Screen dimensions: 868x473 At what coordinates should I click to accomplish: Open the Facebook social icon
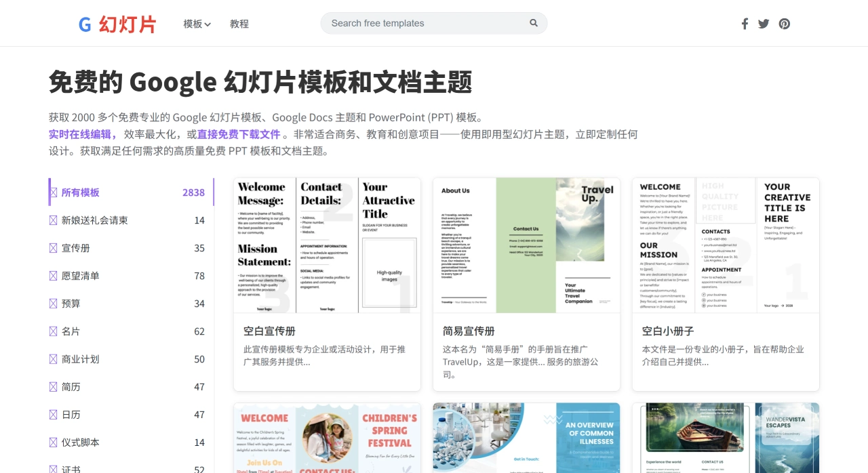(745, 24)
